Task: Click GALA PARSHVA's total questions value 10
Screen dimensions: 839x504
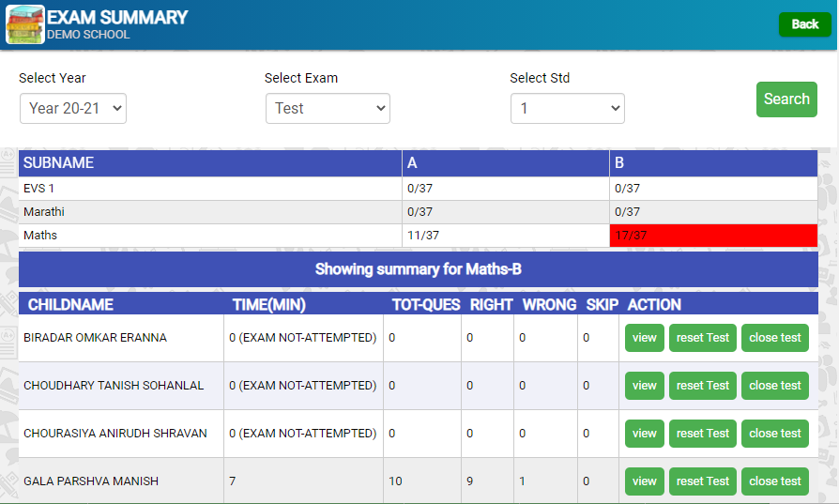Action: [395, 481]
